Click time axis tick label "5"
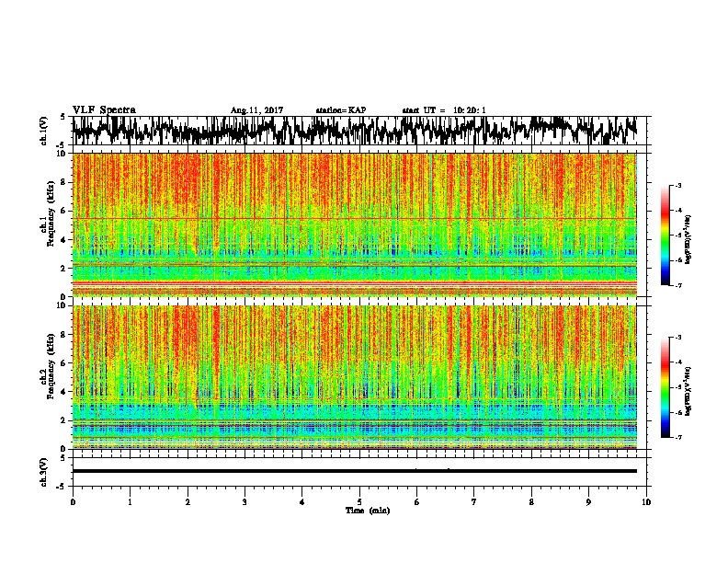Image resolution: width=728 pixels, height=563 pixels. (359, 502)
